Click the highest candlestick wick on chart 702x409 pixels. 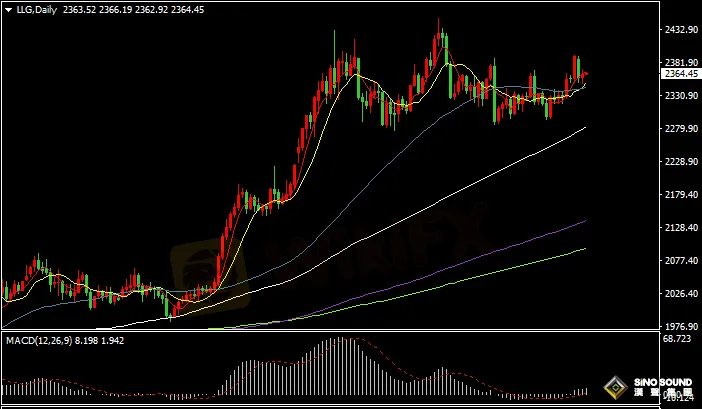pos(439,21)
